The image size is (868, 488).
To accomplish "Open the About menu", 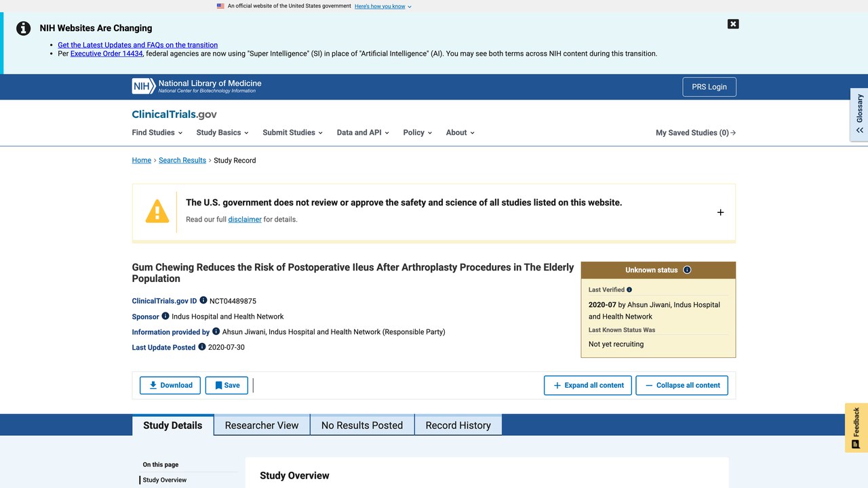I will 460,133.
